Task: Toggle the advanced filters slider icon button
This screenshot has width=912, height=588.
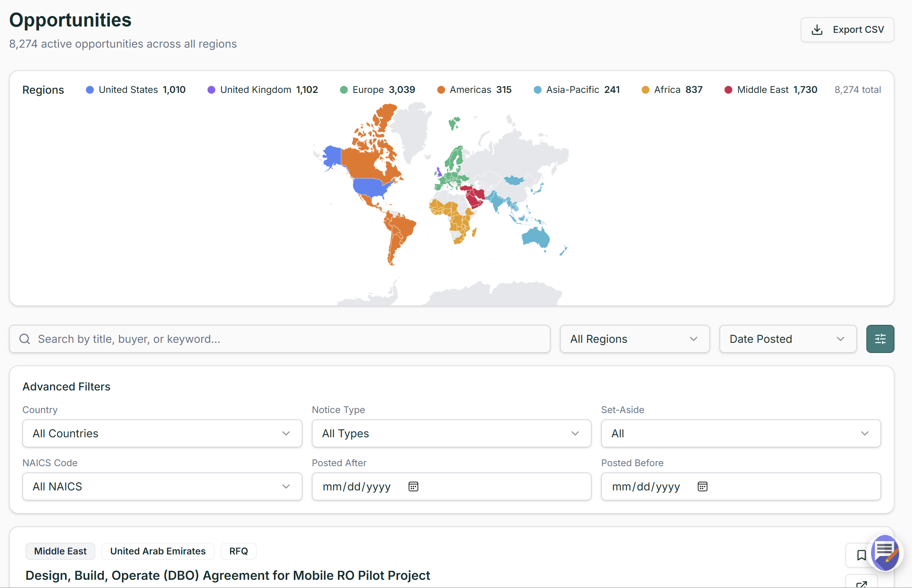Action: point(880,339)
